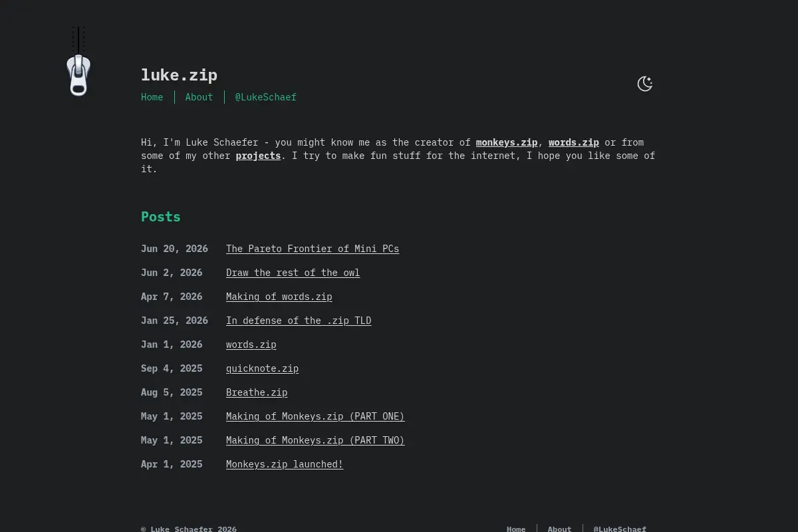Follow the projects link in intro
Screen dimensions: 798x532
[x=258, y=156]
